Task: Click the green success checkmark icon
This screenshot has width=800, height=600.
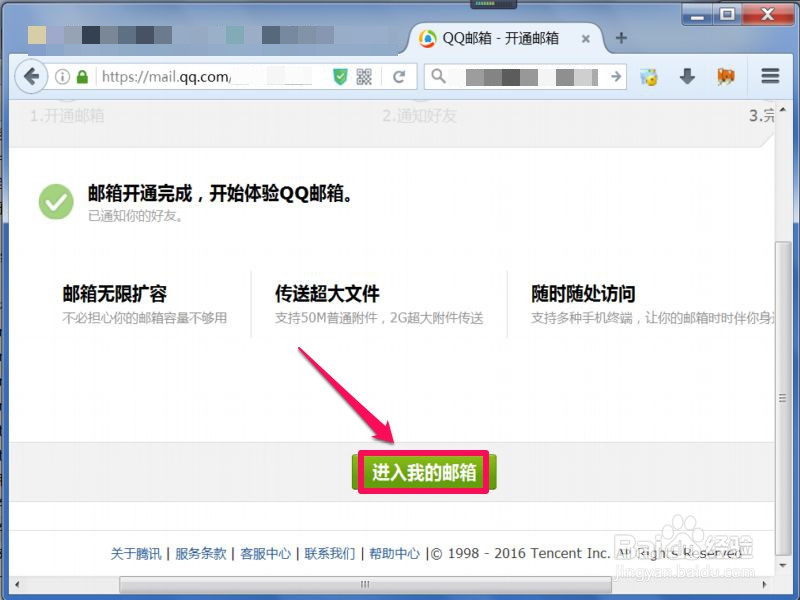Action: point(56,202)
